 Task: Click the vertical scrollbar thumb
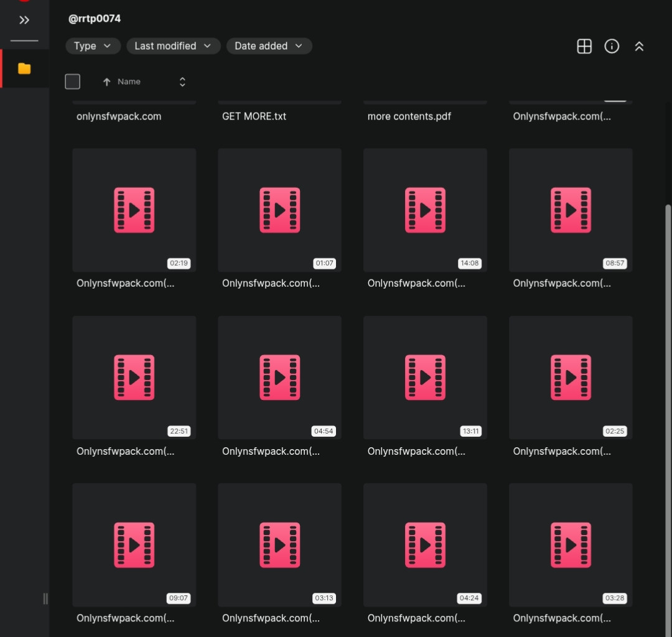click(668, 420)
